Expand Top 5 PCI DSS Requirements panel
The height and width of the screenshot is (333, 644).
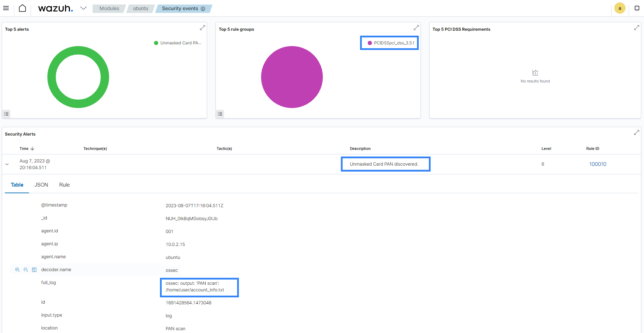pos(637,28)
